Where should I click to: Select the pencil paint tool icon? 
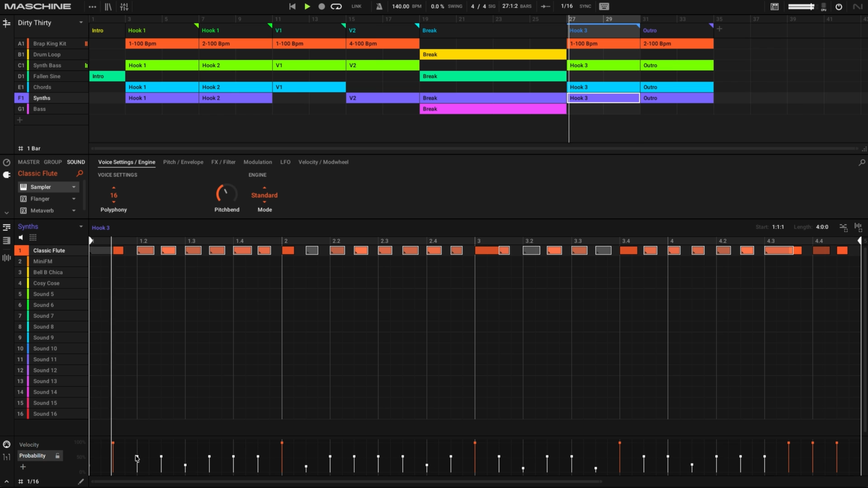[81, 482]
